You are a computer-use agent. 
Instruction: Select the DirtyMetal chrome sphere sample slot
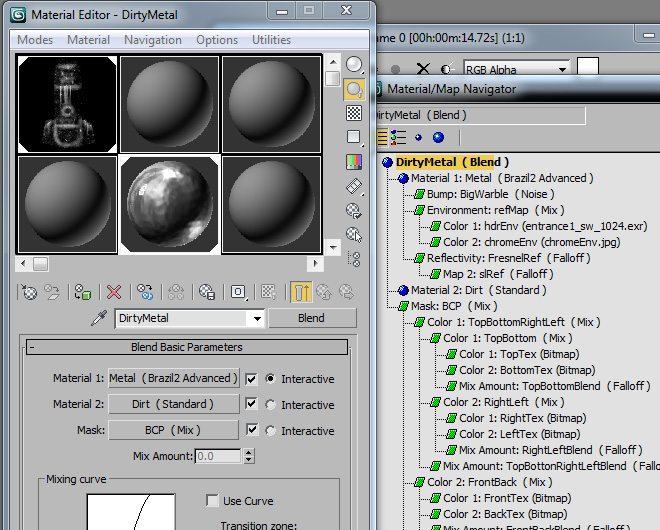[x=170, y=205]
